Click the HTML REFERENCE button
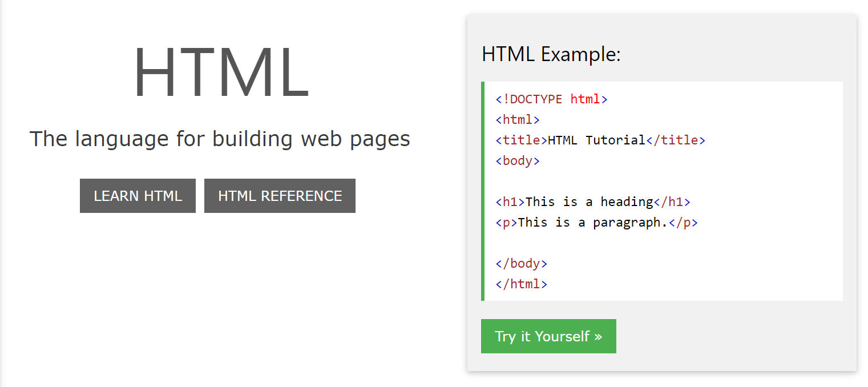 (280, 196)
